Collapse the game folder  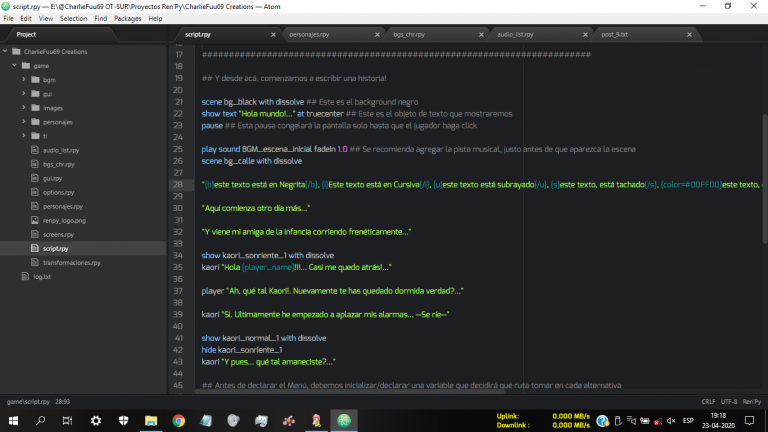click(x=41, y=65)
